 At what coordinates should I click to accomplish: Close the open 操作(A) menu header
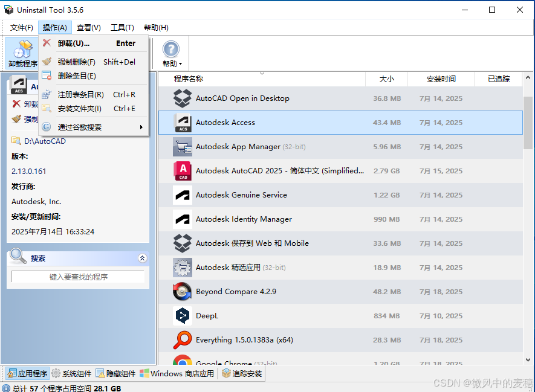tap(55, 28)
